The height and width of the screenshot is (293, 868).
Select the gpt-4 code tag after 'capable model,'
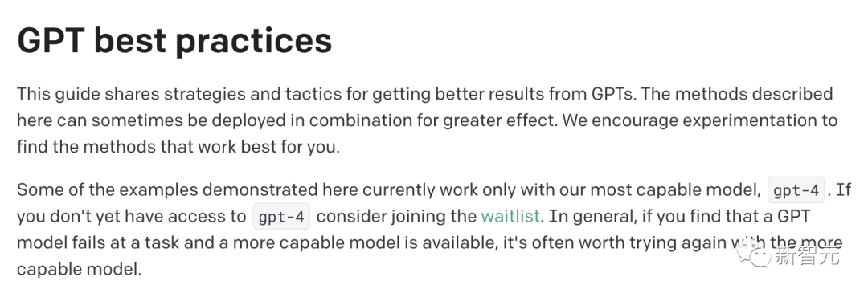796,190
